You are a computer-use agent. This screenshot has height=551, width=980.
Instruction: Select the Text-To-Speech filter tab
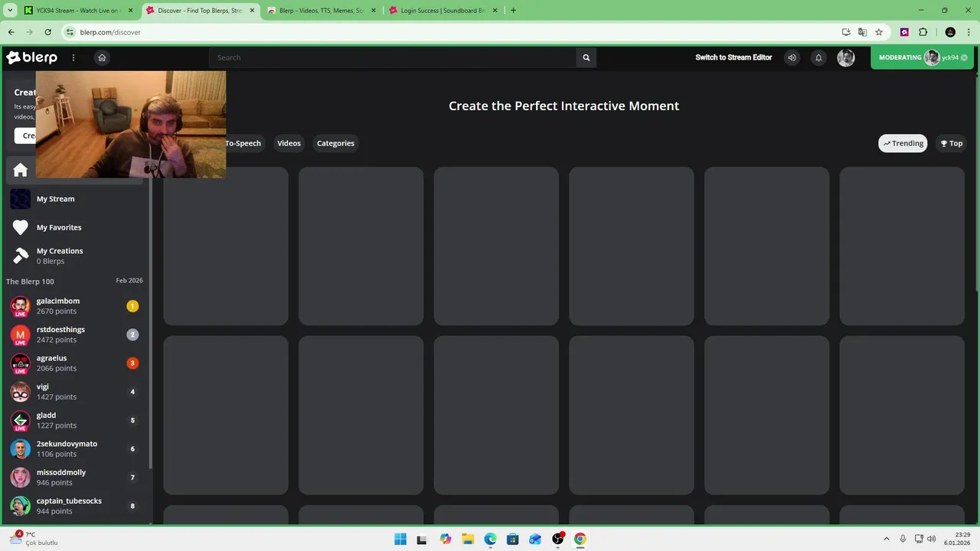(x=243, y=143)
